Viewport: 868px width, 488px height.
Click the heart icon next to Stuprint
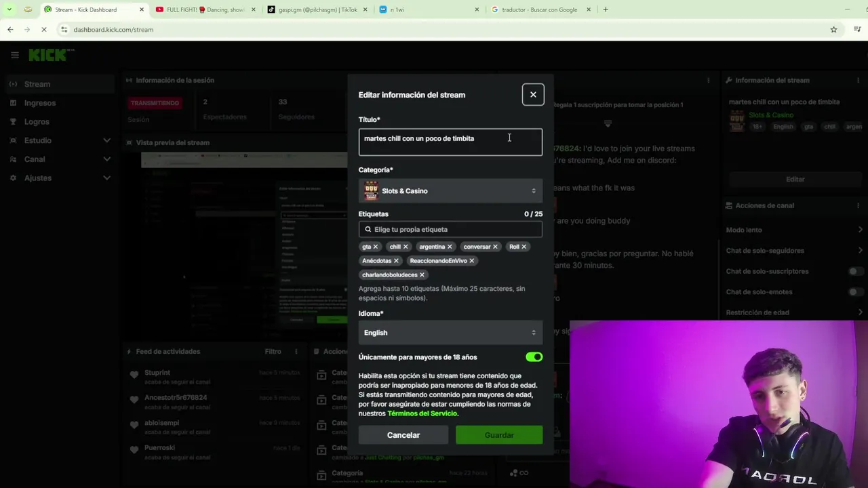(134, 375)
